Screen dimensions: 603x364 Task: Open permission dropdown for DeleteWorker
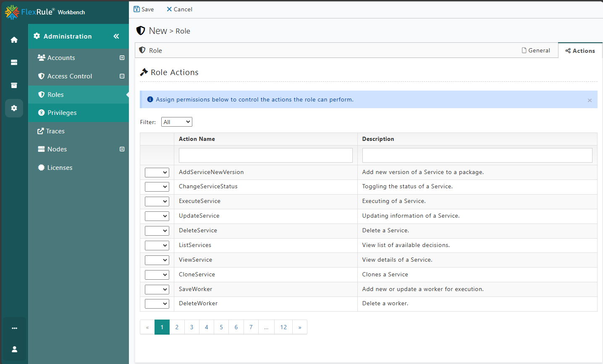157,304
